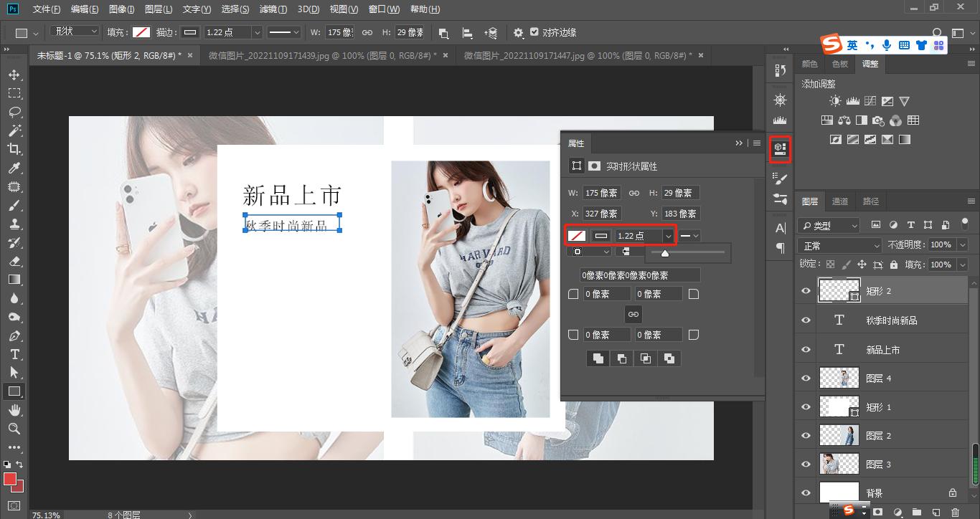Add a Brightness/Contrast adjustment layer
The image size is (980, 519).
pos(834,101)
